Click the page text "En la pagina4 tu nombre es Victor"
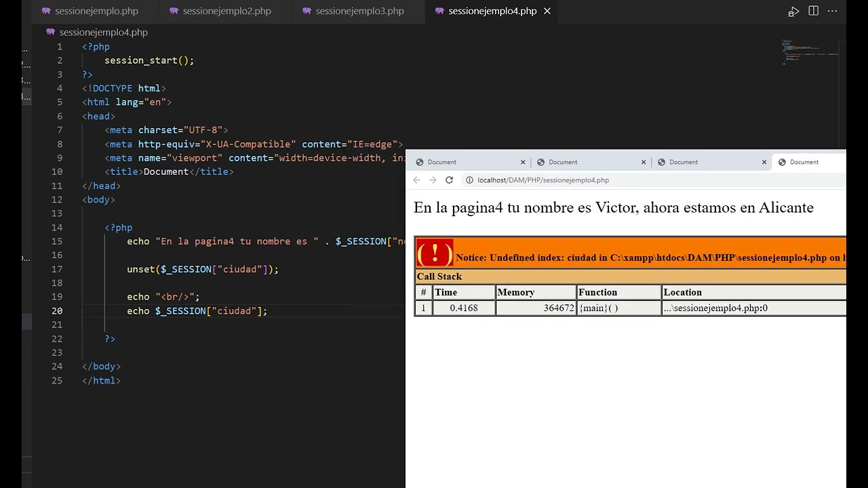This screenshot has width=868, height=488. point(525,207)
